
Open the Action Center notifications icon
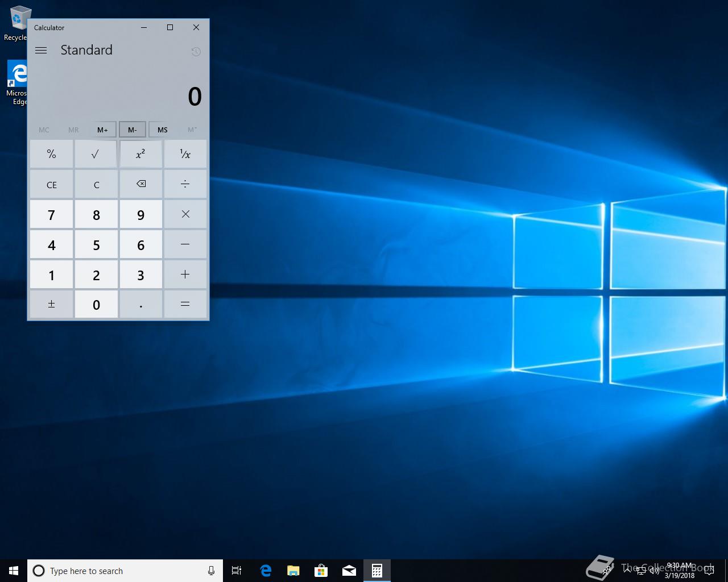click(x=709, y=571)
